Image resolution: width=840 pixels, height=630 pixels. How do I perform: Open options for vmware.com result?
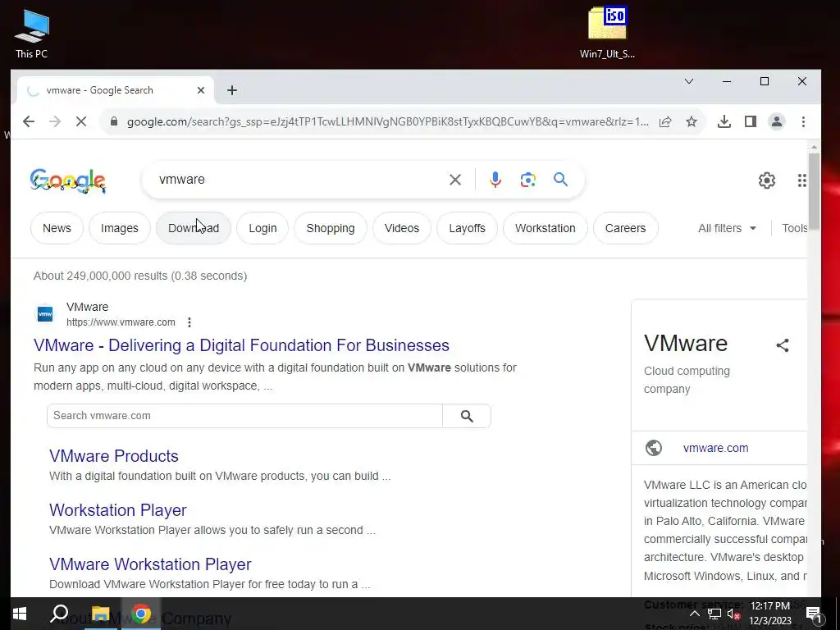tap(189, 322)
